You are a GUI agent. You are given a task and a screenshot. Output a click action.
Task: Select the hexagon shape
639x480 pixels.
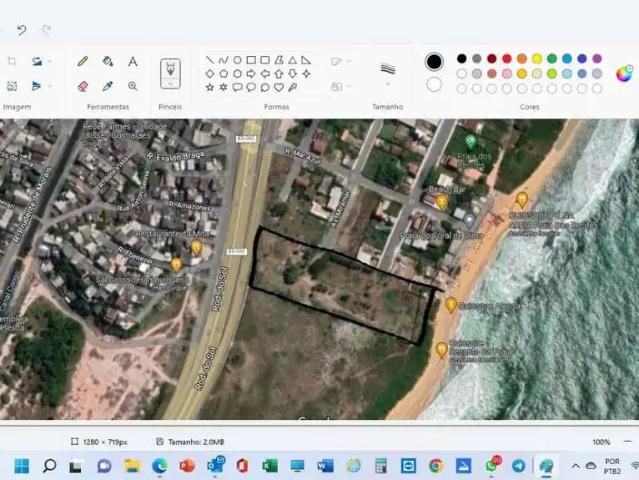(237, 74)
